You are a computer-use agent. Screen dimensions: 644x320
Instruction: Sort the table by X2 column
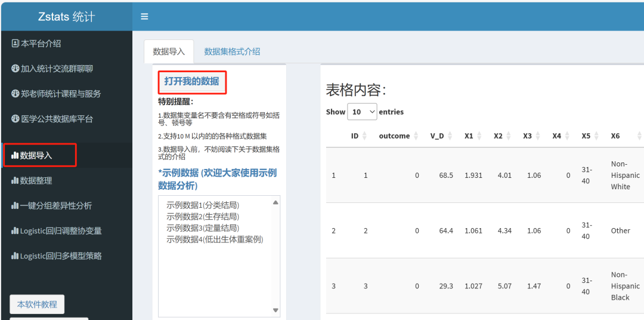point(502,136)
